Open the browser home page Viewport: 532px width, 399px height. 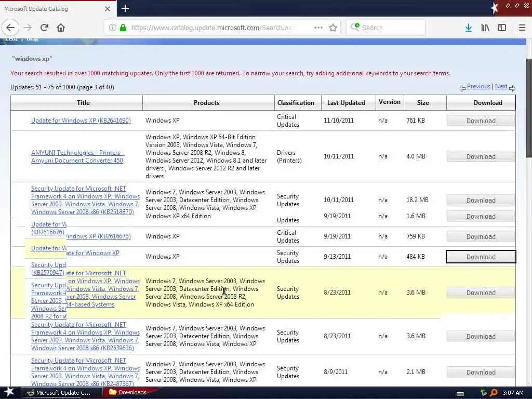click(61, 28)
